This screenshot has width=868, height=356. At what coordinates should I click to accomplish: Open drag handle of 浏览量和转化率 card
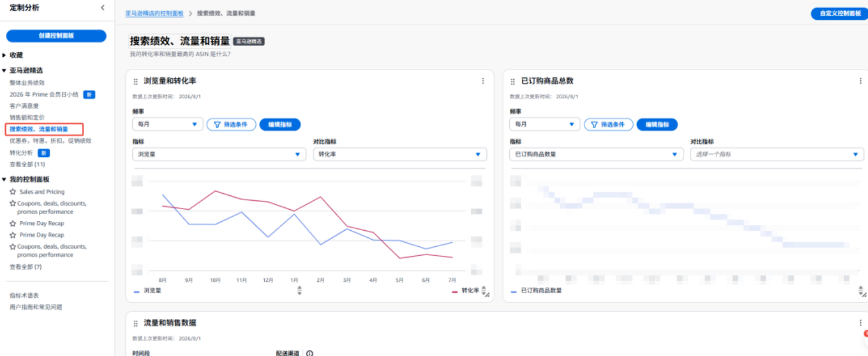click(x=135, y=82)
